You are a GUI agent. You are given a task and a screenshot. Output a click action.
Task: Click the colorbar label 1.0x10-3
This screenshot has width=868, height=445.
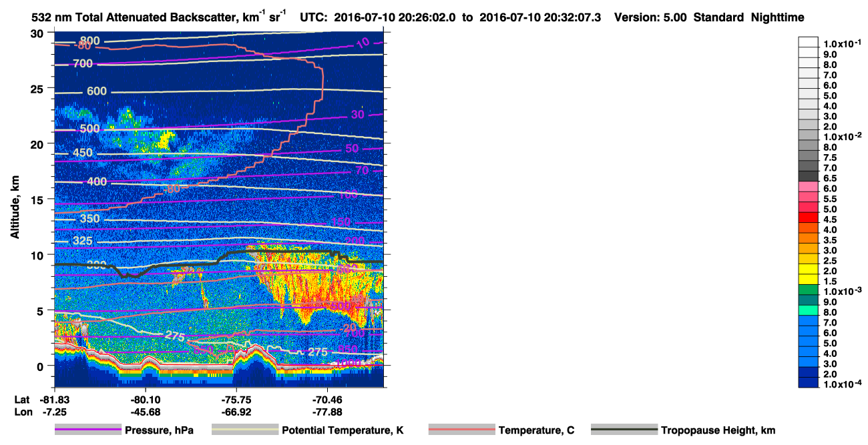(841, 292)
